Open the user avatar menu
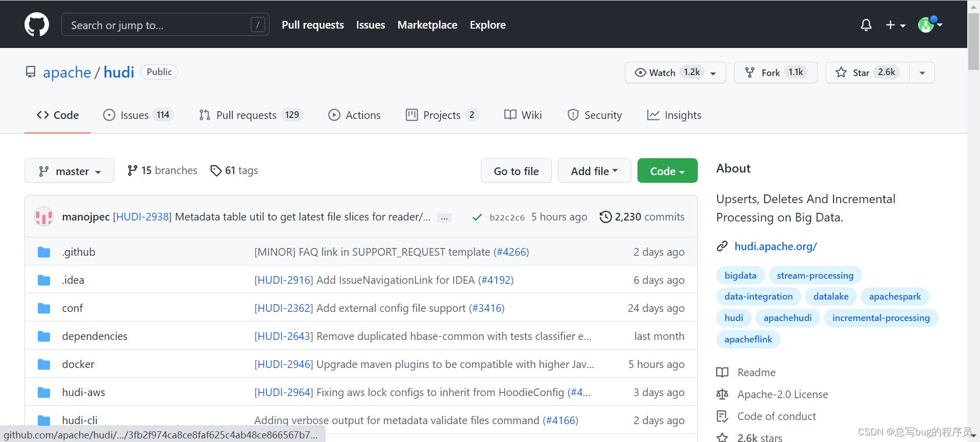The width and height of the screenshot is (980, 442). 930,24
